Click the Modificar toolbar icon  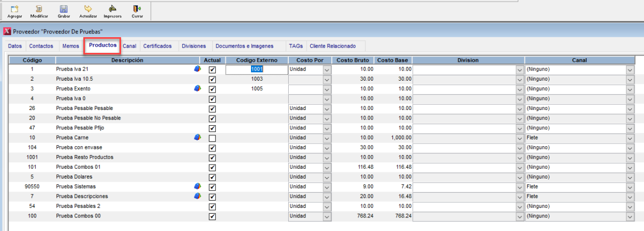click(x=39, y=9)
